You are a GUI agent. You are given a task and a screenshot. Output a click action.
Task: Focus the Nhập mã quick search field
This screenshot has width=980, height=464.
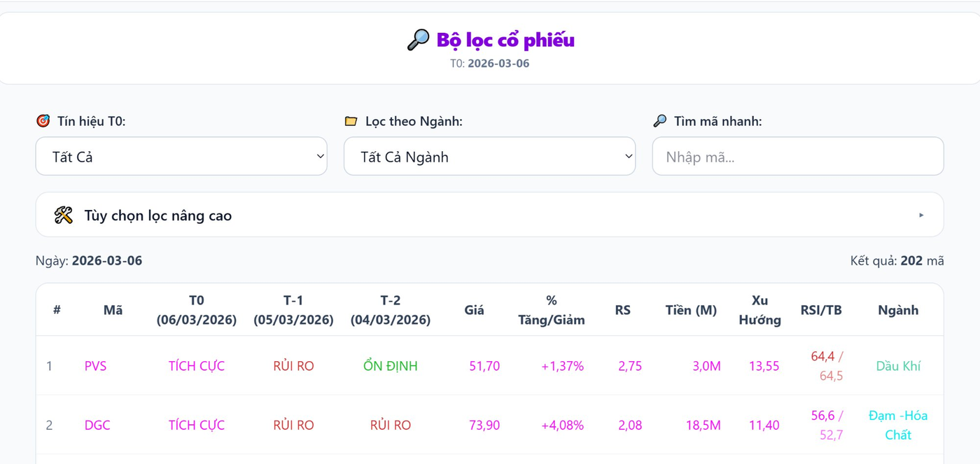point(797,156)
